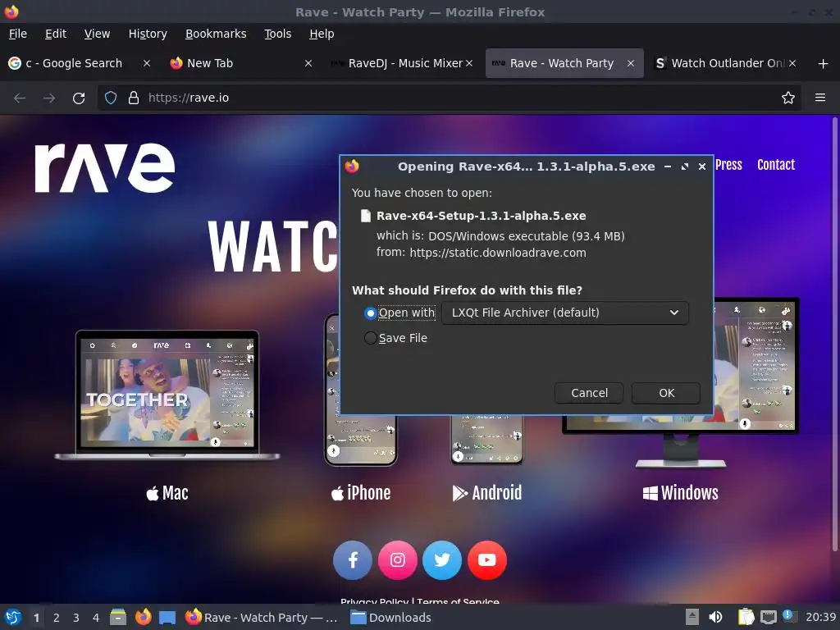Image resolution: width=840 pixels, height=630 pixels.
Task: Open the View menu
Action: 97,34
